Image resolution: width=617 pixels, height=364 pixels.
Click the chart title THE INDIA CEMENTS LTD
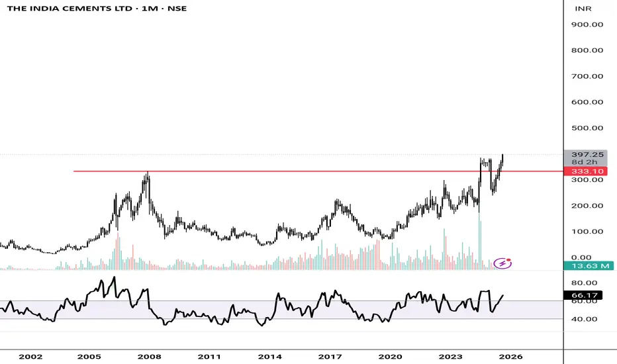70,9
